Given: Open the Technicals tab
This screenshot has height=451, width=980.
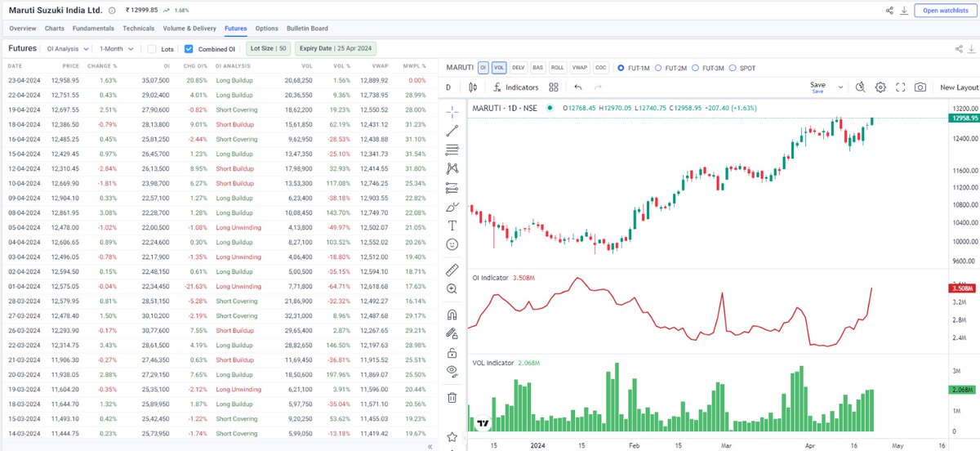Looking at the screenshot, I should 139,29.
